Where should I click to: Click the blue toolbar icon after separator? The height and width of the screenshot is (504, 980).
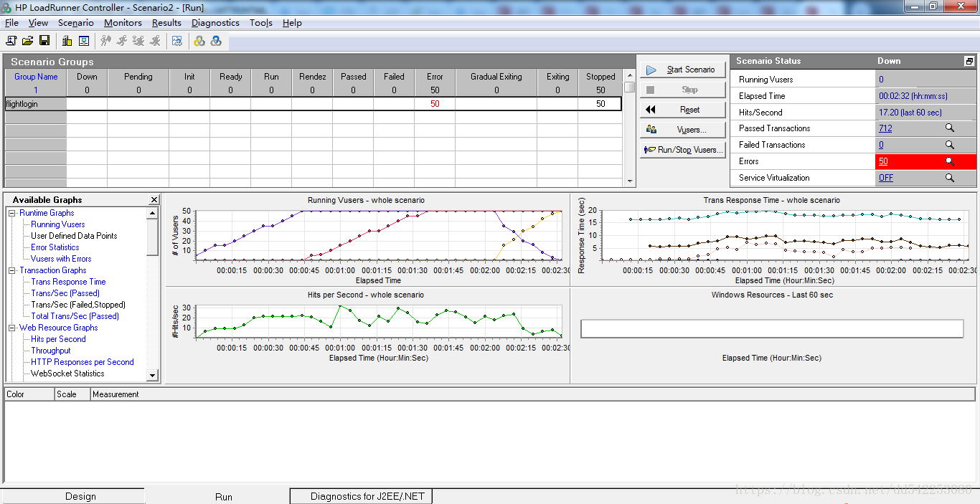(x=176, y=41)
